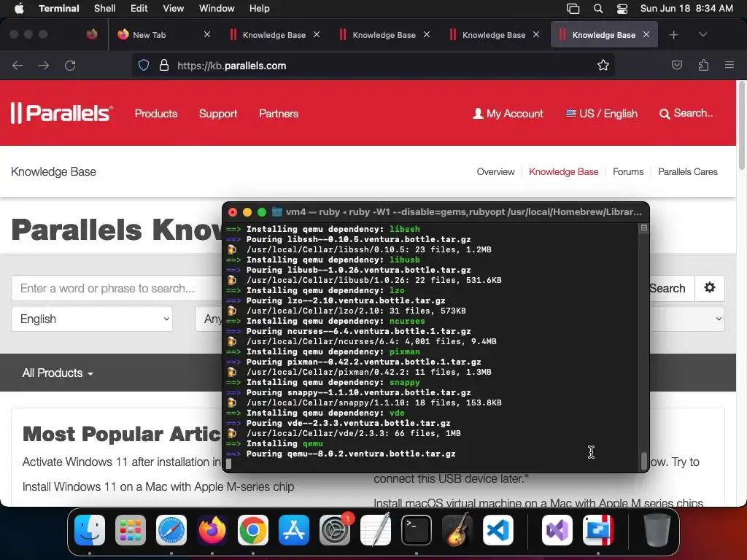Go forward in Firefox

click(x=44, y=65)
